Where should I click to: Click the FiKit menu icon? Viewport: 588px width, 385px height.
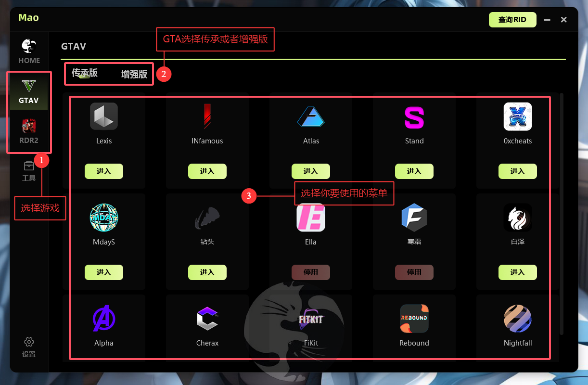[x=311, y=320]
